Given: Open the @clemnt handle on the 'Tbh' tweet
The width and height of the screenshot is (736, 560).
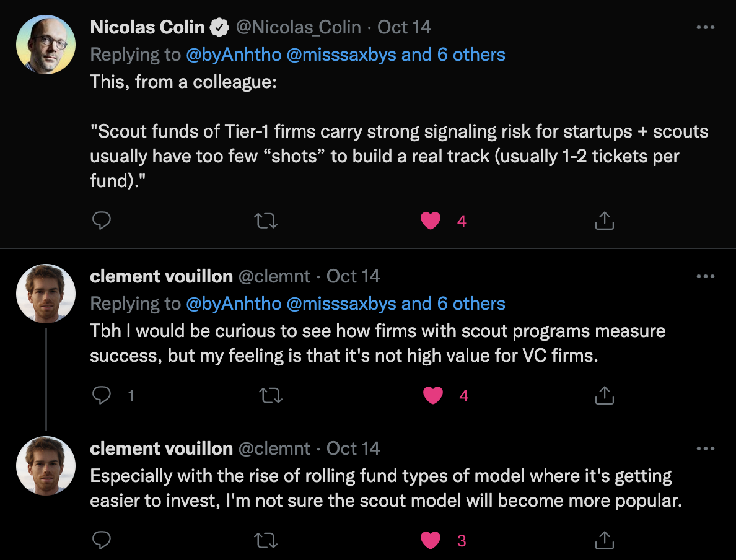Looking at the screenshot, I should 274,276.
